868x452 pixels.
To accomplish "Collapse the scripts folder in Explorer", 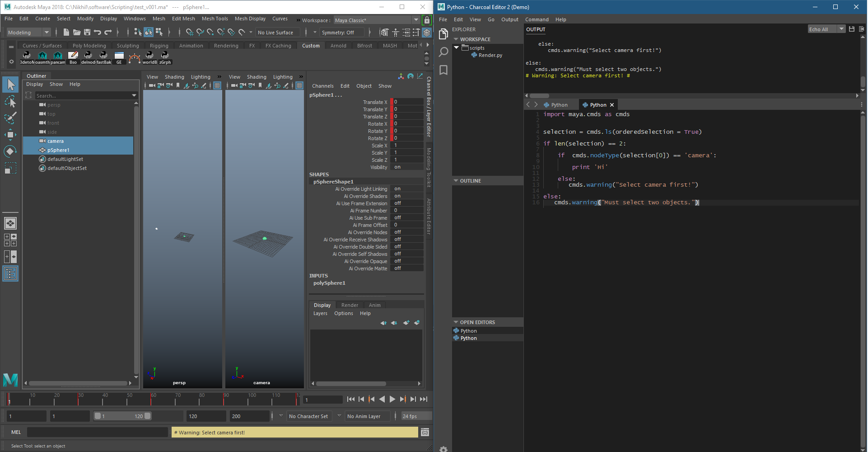I will pos(457,48).
